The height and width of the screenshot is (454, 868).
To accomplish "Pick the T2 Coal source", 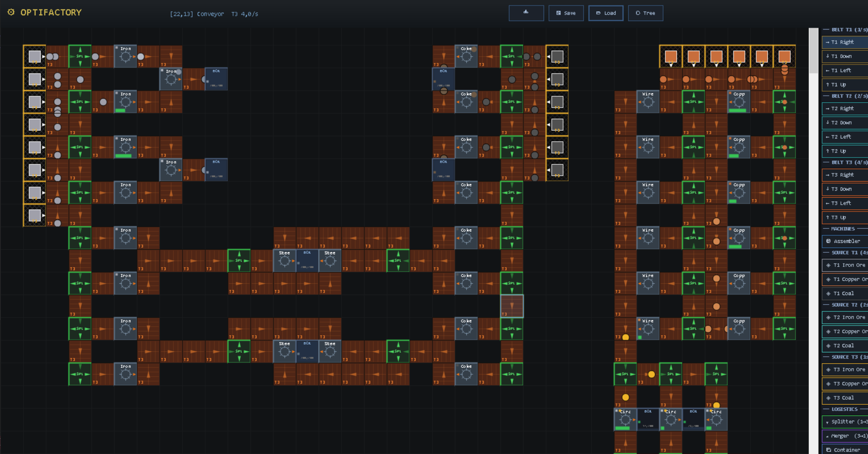I will click(x=845, y=345).
